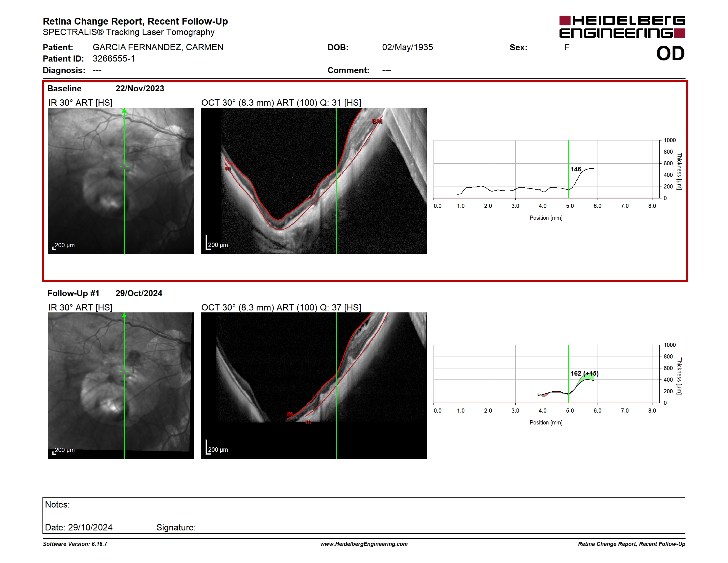The image size is (728, 563).
Task: Click the Date: 29/10/2024 entry
Action: (79, 527)
